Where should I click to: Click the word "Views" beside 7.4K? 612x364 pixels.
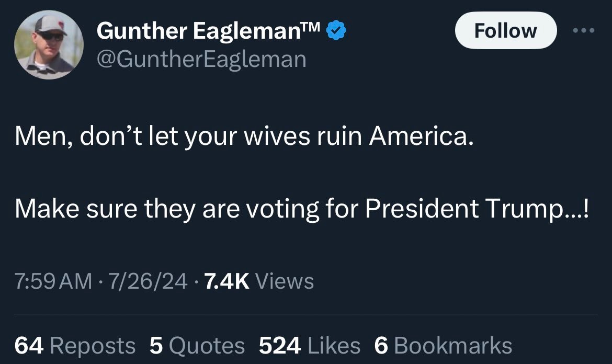(x=286, y=281)
